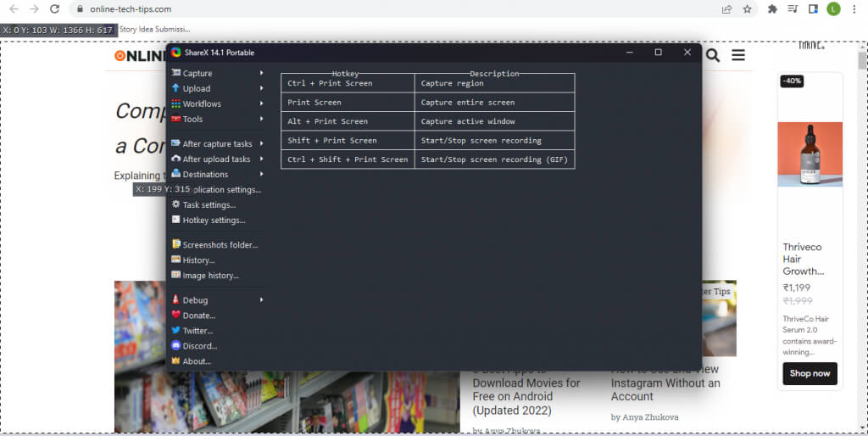Expand the After capture tasks arrow
868x436 pixels.
coord(261,143)
